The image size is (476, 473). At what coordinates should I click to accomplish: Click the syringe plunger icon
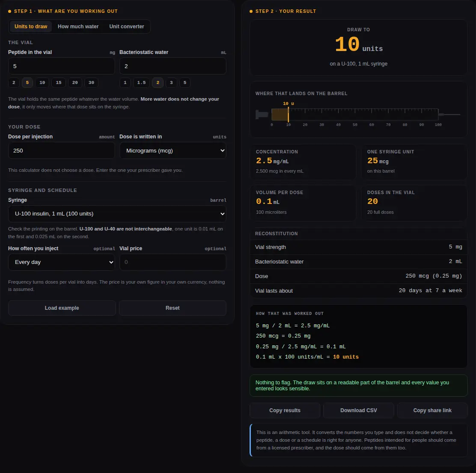click(x=262, y=114)
